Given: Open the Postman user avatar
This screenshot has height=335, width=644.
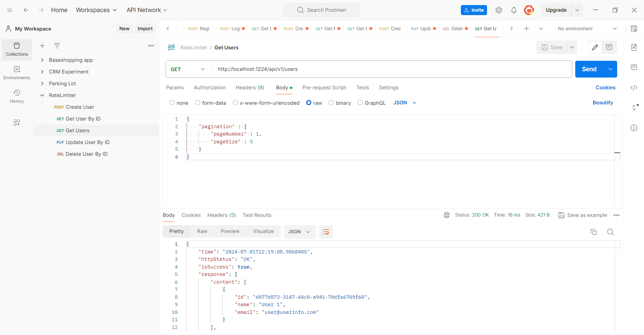Looking at the screenshot, I should pos(529,10).
